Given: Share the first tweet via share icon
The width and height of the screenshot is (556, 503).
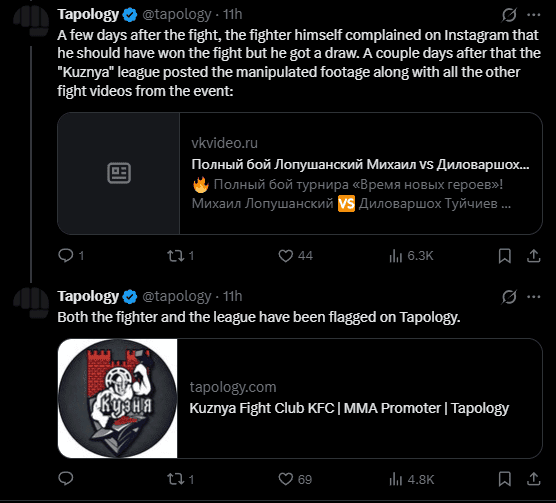Looking at the screenshot, I should pos(533,256).
